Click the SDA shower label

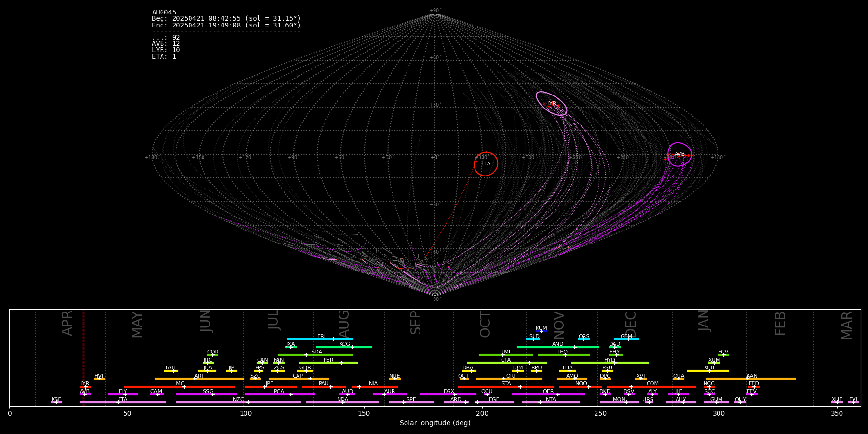tap(316, 352)
